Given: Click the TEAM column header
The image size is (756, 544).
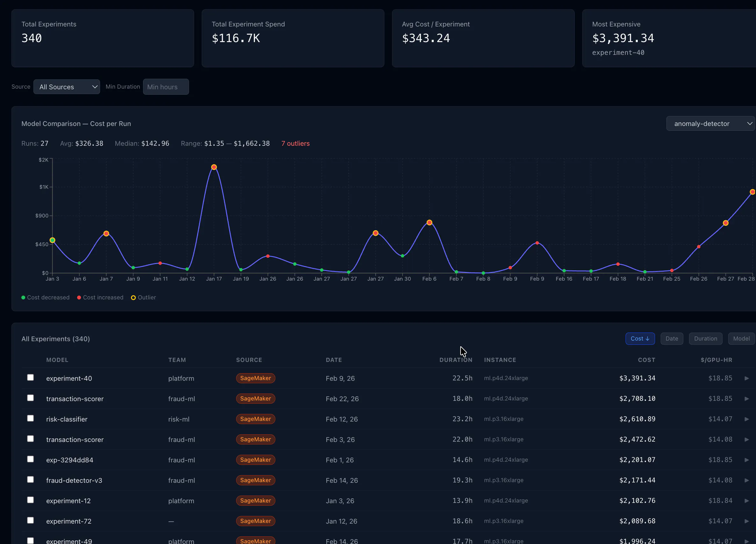Looking at the screenshot, I should (x=177, y=360).
